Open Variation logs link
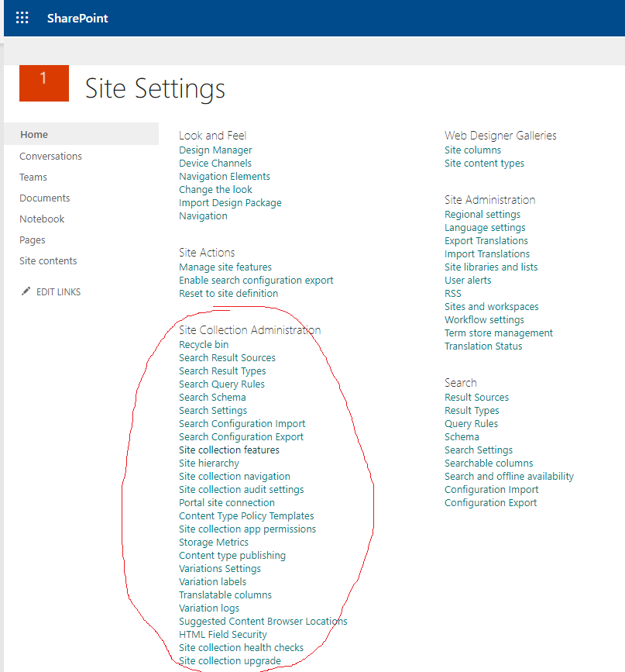This screenshot has width=625, height=672. pyautogui.click(x=209, y=608)
